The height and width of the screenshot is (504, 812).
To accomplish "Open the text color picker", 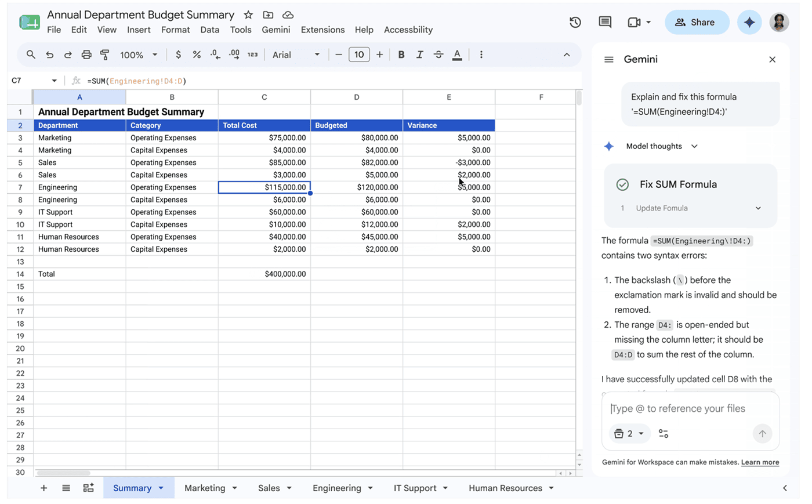I will 457,55.
